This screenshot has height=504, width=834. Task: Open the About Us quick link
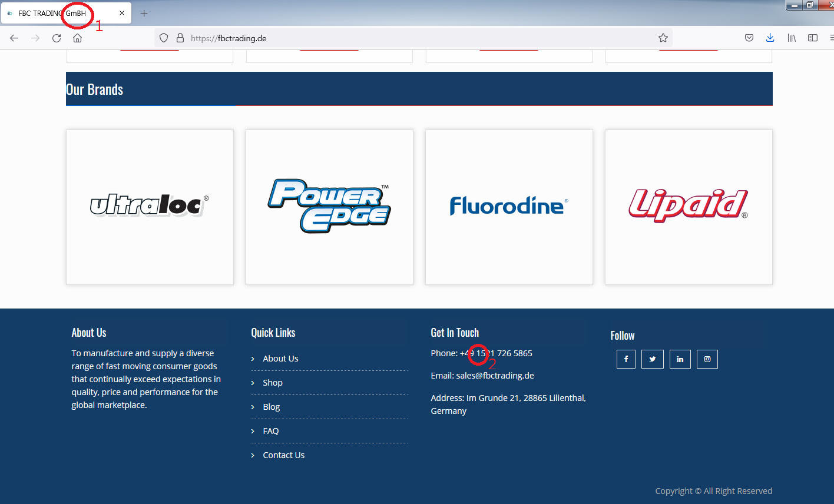280,359
